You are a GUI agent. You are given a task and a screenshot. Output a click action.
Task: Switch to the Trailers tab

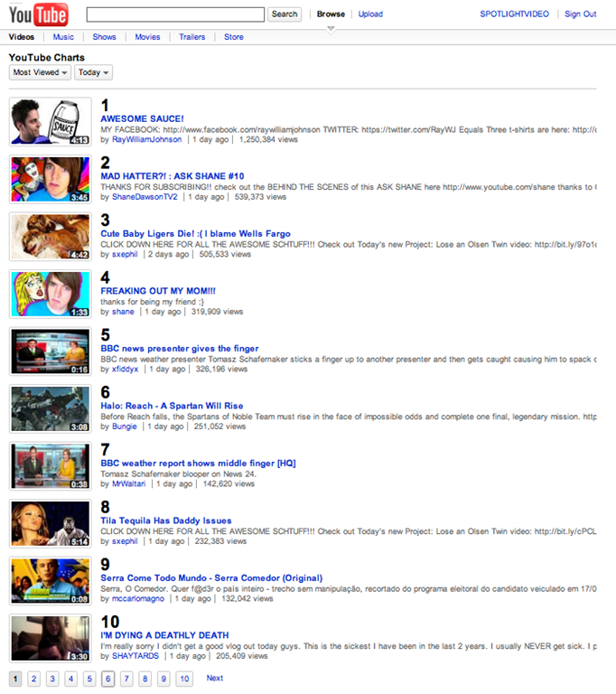(x=192, y=37)
